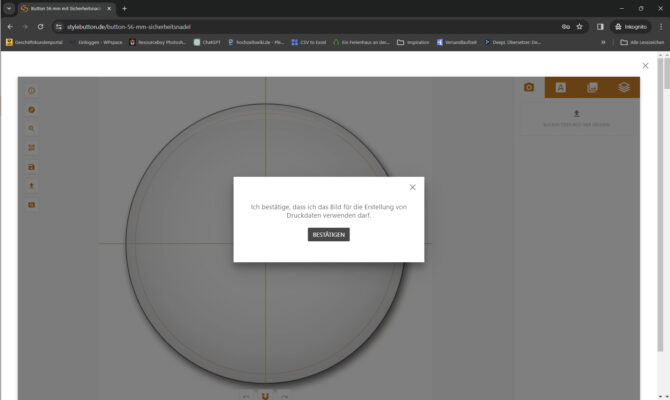Reload the page with browser refresh button

40,26
